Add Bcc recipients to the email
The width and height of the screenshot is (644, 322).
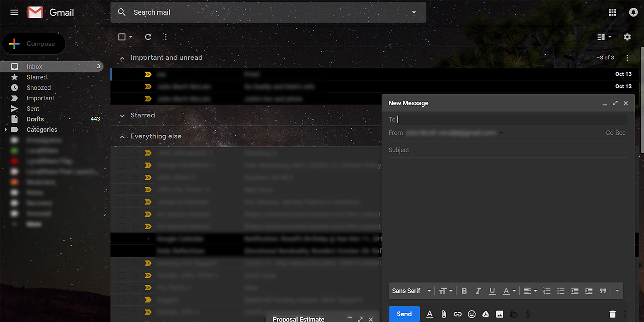coord(620,132)
